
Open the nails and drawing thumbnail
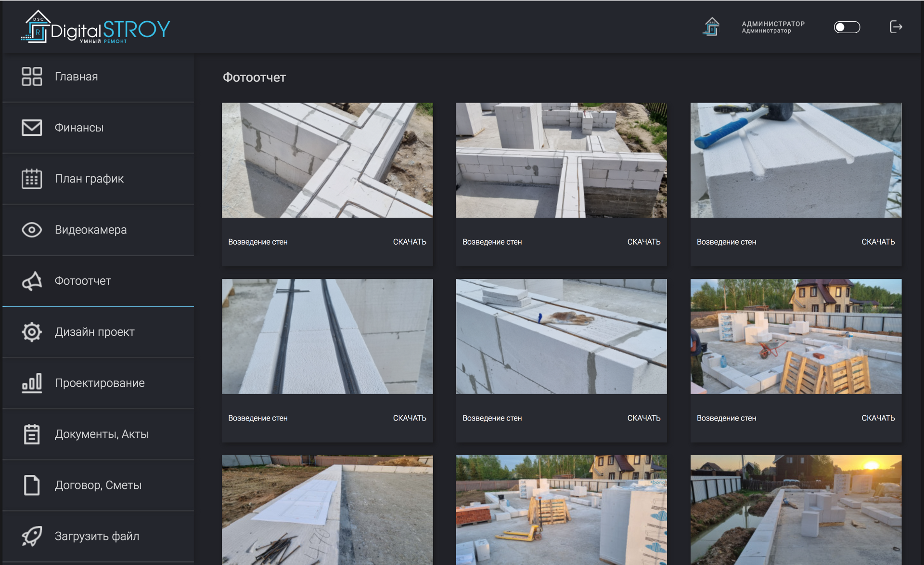pyautogui.click(x=327, y=510)
